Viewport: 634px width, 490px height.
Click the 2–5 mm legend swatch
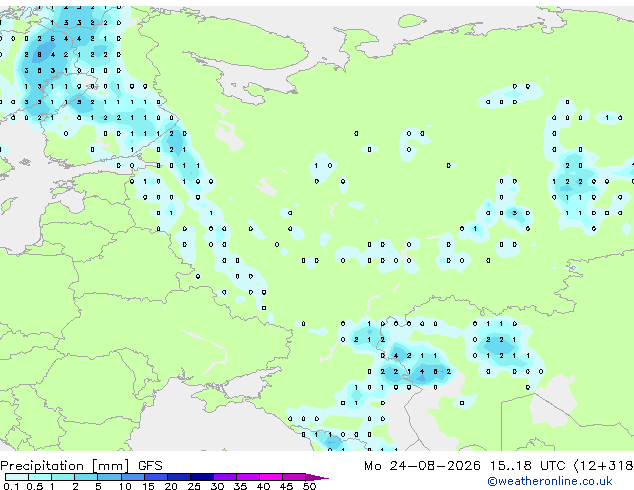(86, 477)
